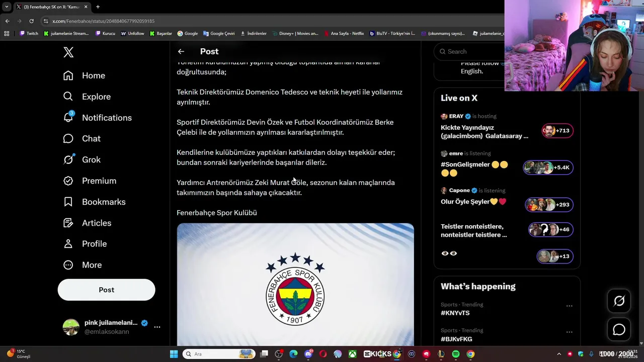Viewport: 644px width, 362px height.
Task: Open Premium in the sidebar
Action: tap(90, 180)
